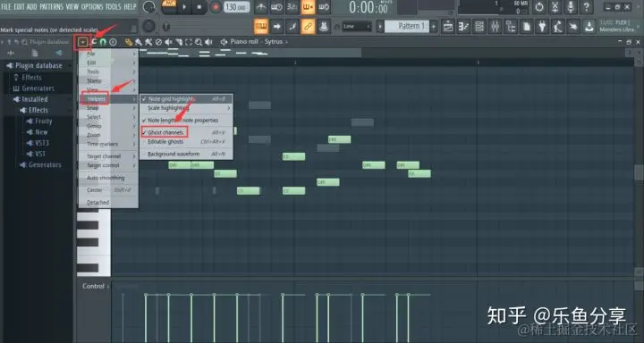This screenshot has width=644, height=343.
Task: Click the main volume knob
Action: click(x=149, y=6)
